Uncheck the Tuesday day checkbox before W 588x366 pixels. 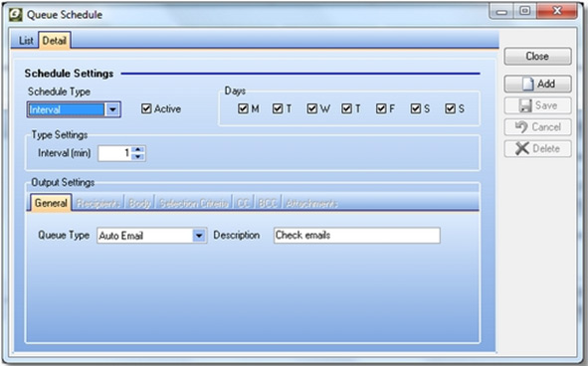[x=278, y=108]
